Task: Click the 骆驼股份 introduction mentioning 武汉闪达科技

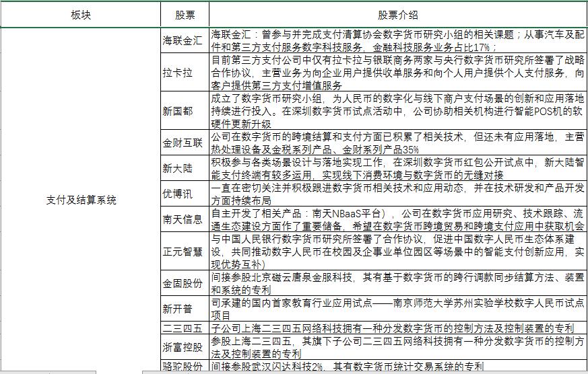Action: click(398, 366)
